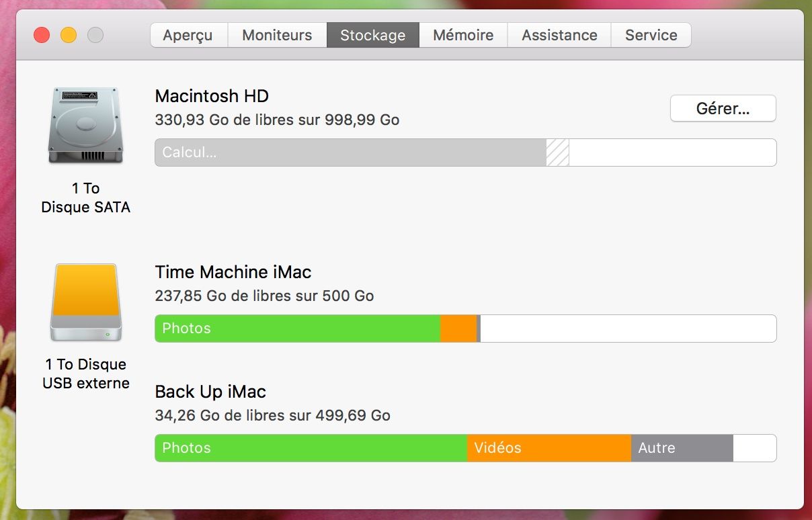Viewport: 812px width, 520px height.
Task: Click white free space of Back Up iMac bar
Action: coord(754,448)
